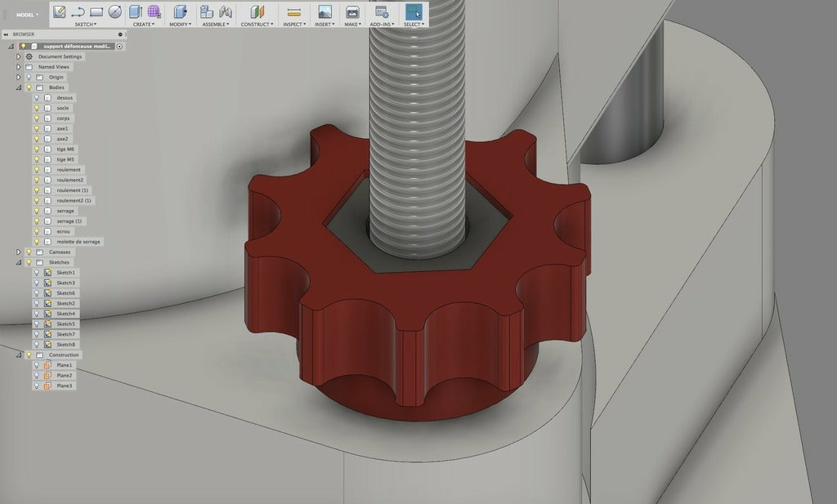This screenshot has height=504, width=837.
Task: Click the Extrude tool icon
Action: click(x=136, y=11)
